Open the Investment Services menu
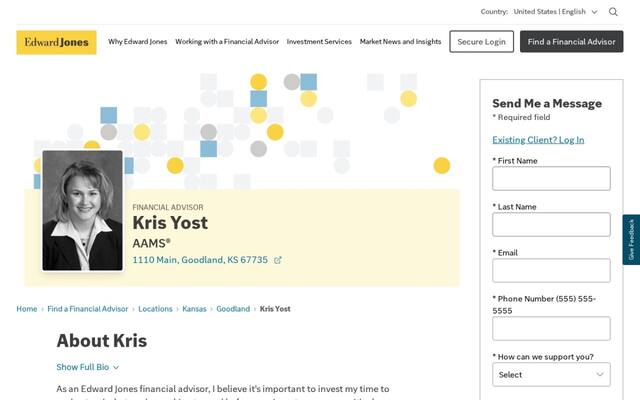Image resolution: width=640 pixels, height=400 pixels. 319,42
